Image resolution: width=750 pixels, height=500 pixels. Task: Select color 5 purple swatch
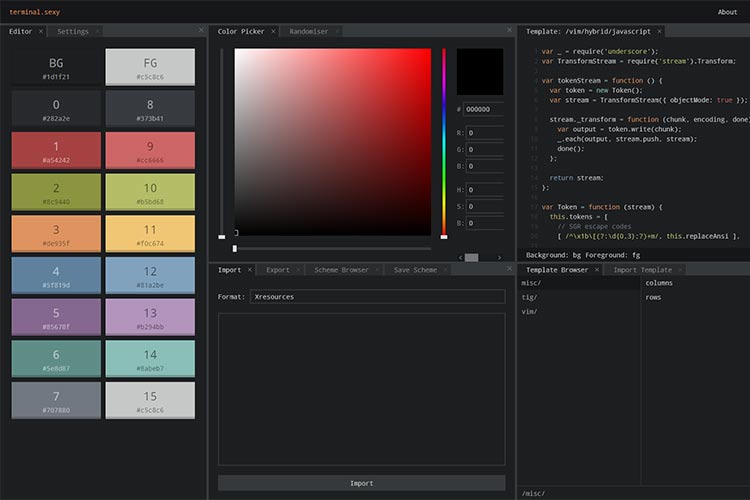click(x=56, y=317)
